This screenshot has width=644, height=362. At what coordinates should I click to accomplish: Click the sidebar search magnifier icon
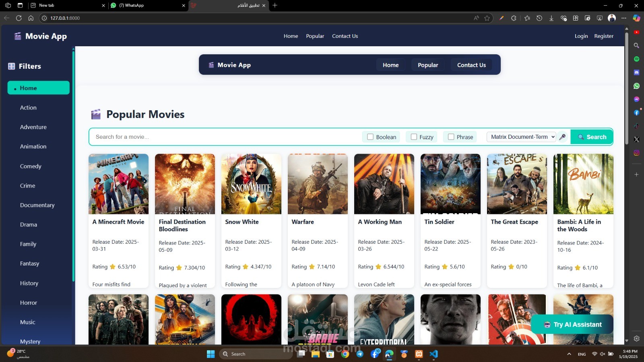pyautogui.click(x=636, y=45)
